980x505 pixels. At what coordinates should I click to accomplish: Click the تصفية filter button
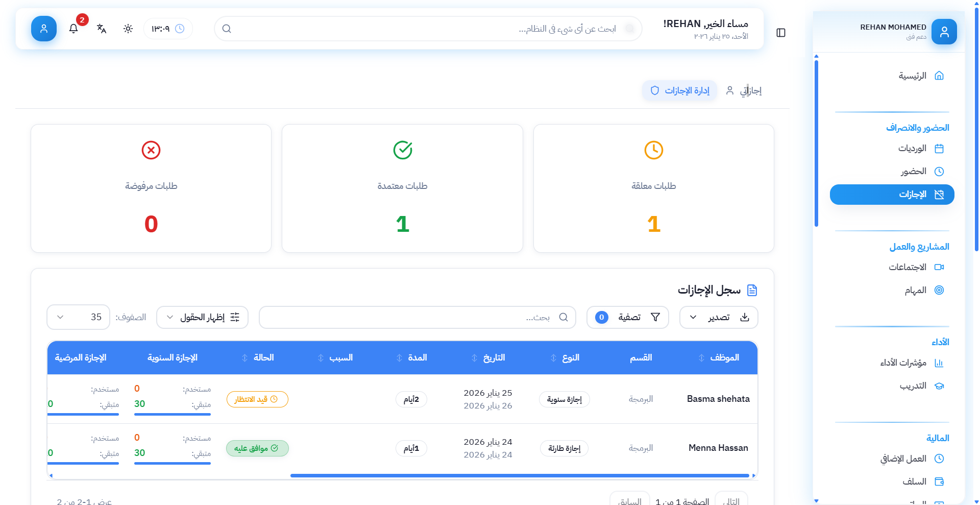click(627, 318)
